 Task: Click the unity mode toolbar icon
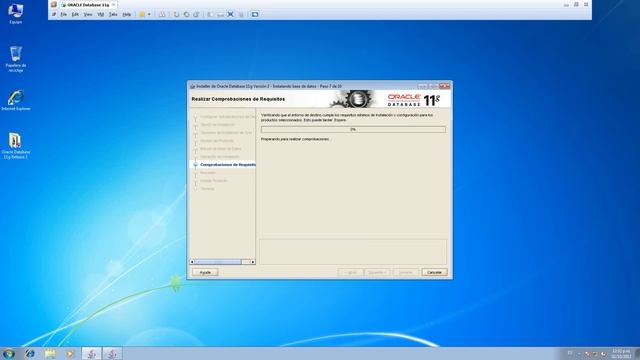[x=241, y=14]
